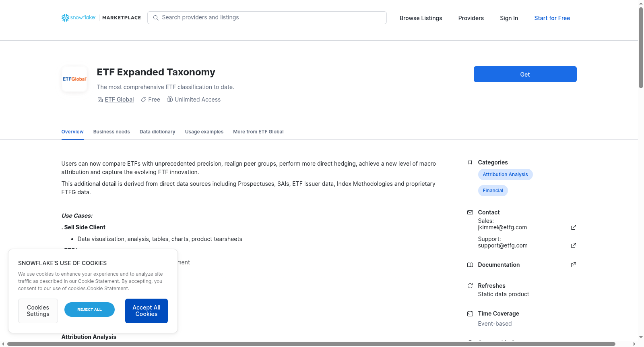The image size is (644, 347).
Task: Switch to the Data dictionary tab
Action: pyautogui.click(x=157, y=132)
